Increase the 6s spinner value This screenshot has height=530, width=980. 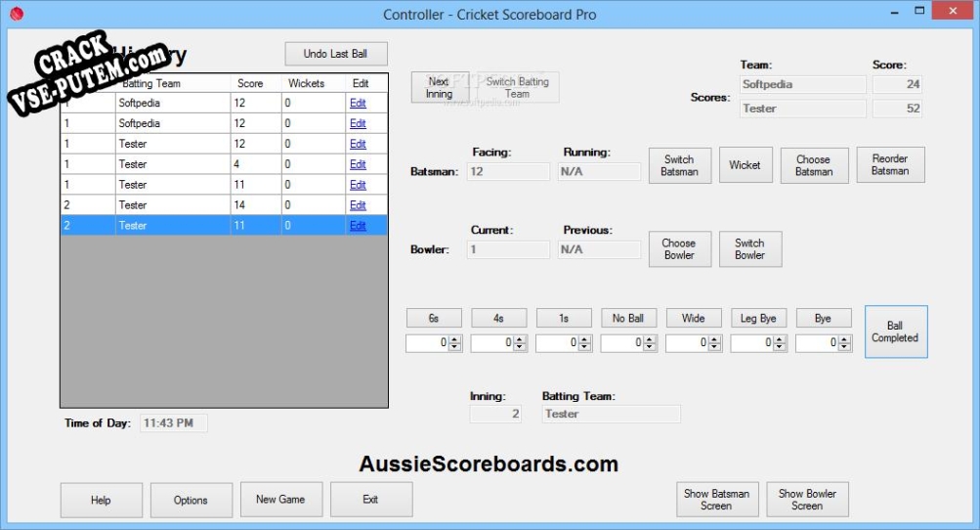tap(455, 339)
